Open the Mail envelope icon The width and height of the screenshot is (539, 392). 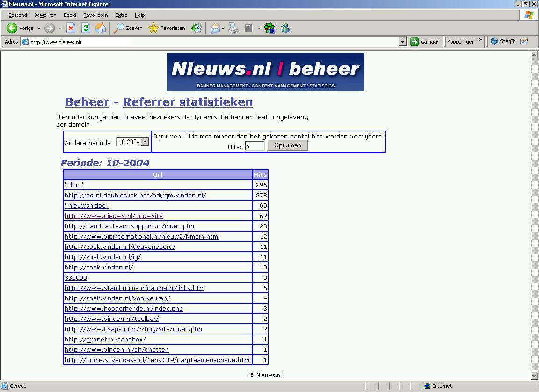click(x=215, y=28)
